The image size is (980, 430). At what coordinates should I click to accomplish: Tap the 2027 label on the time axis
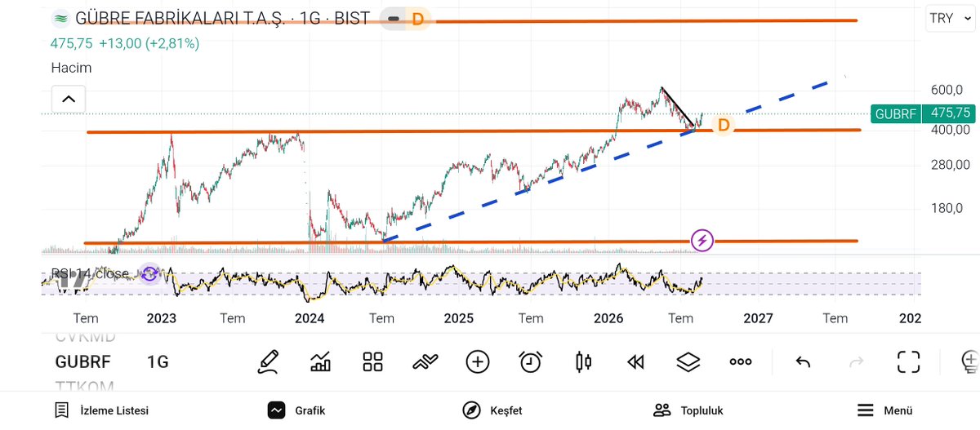coord(758,318)
